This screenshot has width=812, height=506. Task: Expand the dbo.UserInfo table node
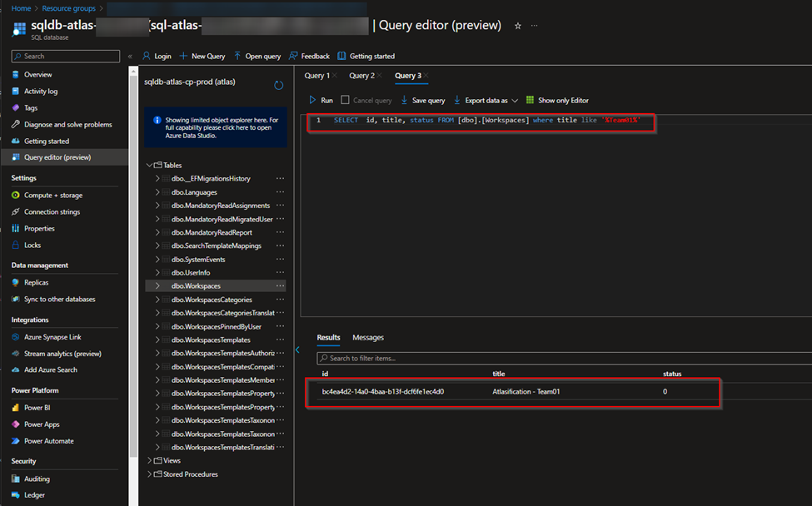click(157, 273)
